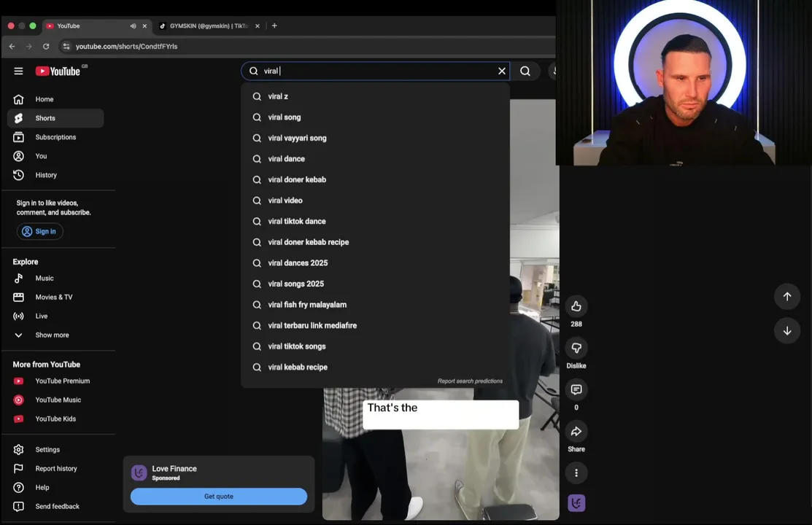Close the GYMSKIN TikTok tab
The height and width of the screenshot is (525, 812).
click(258, 26)
